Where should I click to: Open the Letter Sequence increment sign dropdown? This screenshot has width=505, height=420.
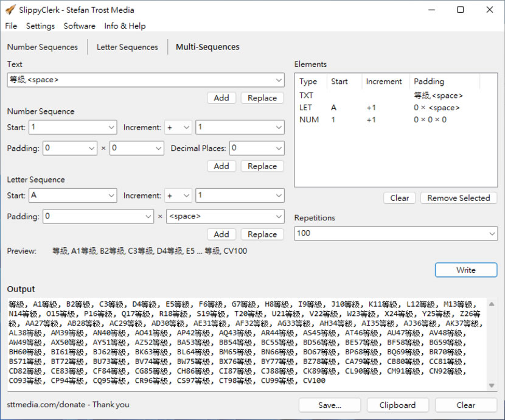click(186, 195)
